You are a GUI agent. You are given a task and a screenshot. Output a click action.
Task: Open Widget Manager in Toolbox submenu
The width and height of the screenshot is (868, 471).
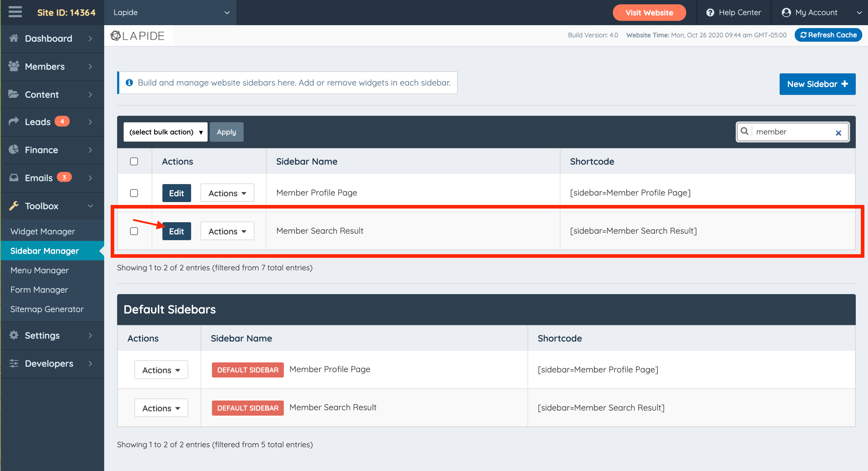[x=43, y=232]
